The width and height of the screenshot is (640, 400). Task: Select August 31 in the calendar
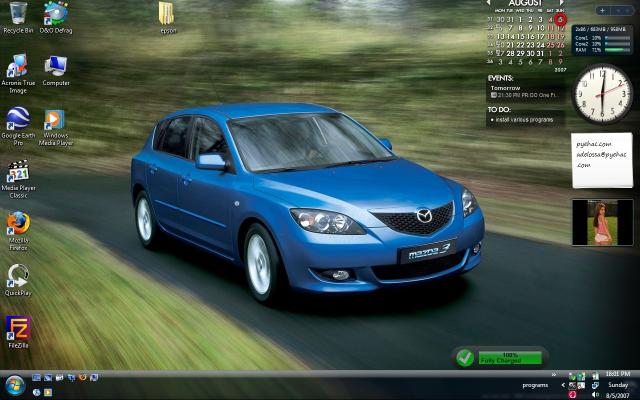coord(540,53)
